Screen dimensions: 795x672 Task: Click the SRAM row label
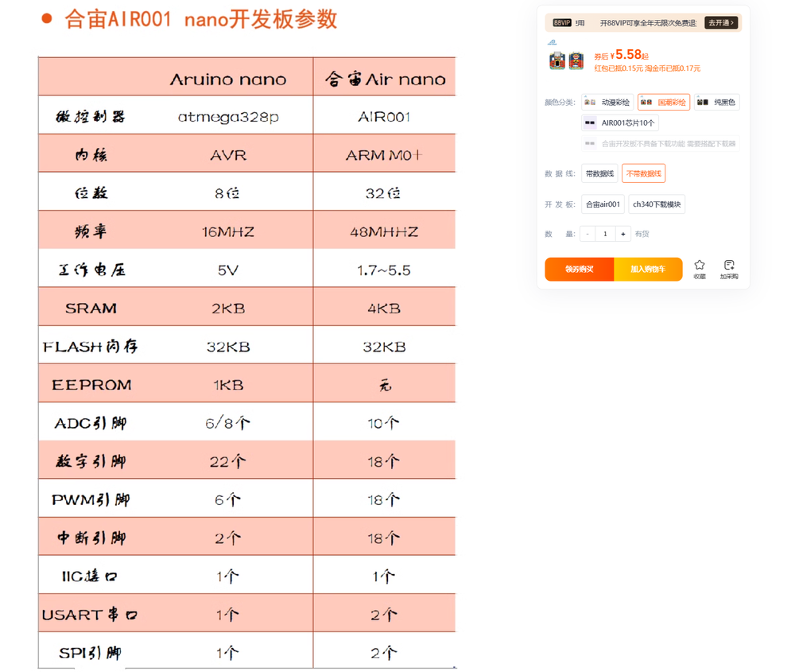(x=91, y=309)
